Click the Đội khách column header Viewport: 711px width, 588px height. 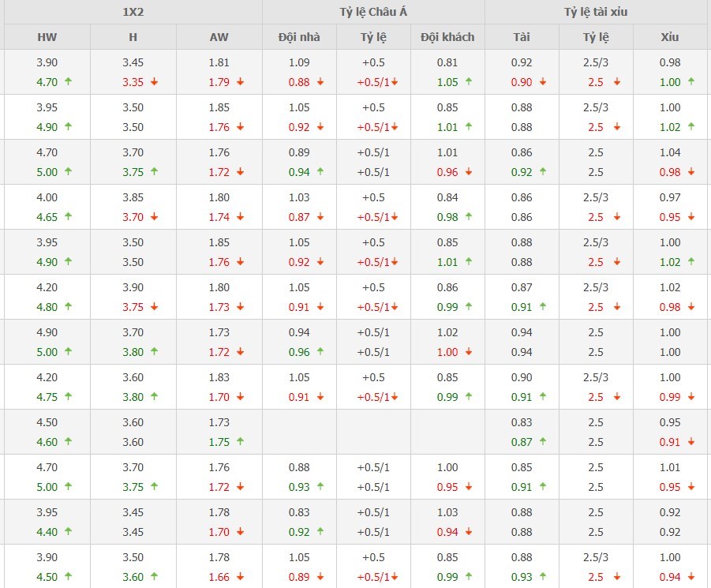447,37
